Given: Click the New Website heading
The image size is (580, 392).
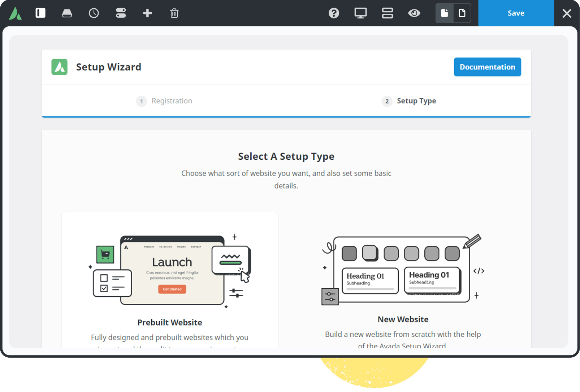Looking at the screenshot, I should pos(403,319).
